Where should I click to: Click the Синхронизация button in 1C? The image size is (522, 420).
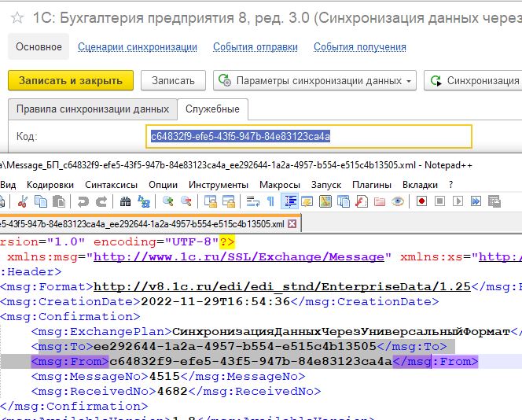[473, 80]
